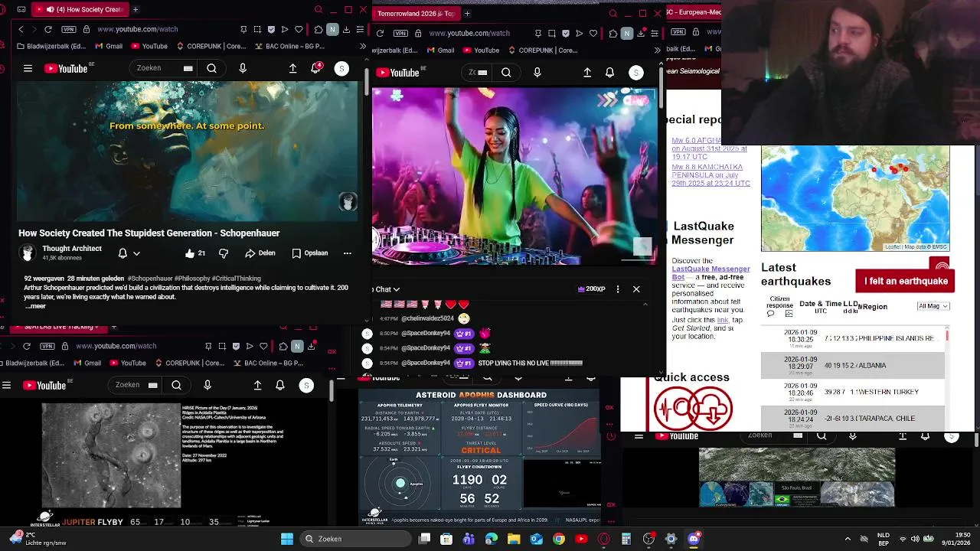Click the microphone icon in 3I/ATLAS YouTube window
This screenshot has width=980, height=551.
pos(207,385)
